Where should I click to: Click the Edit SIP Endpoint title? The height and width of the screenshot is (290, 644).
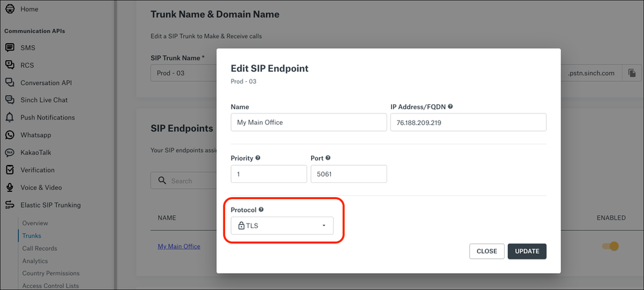270,68
